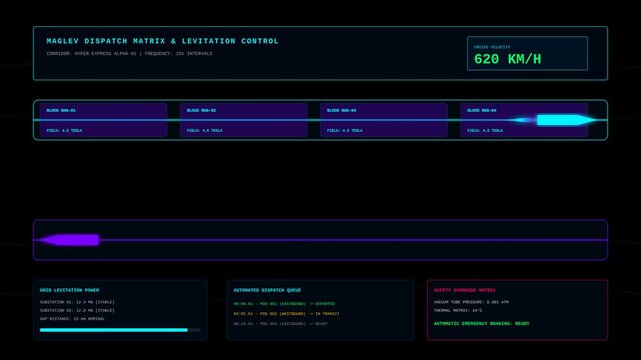Click the purple westbound pod on the lower track

point(69,240)
